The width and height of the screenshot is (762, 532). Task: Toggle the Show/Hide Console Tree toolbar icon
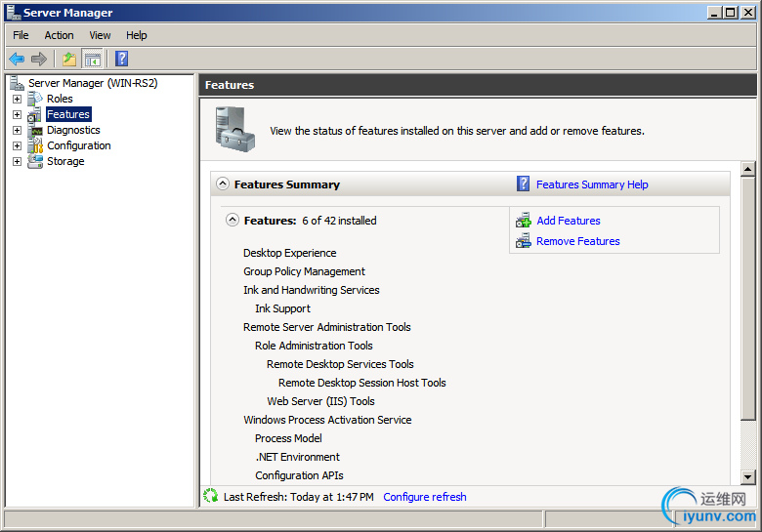click(93, 60)
